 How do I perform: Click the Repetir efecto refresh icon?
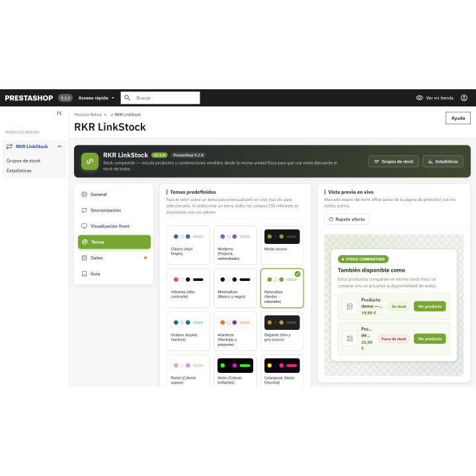click(331, 219)
